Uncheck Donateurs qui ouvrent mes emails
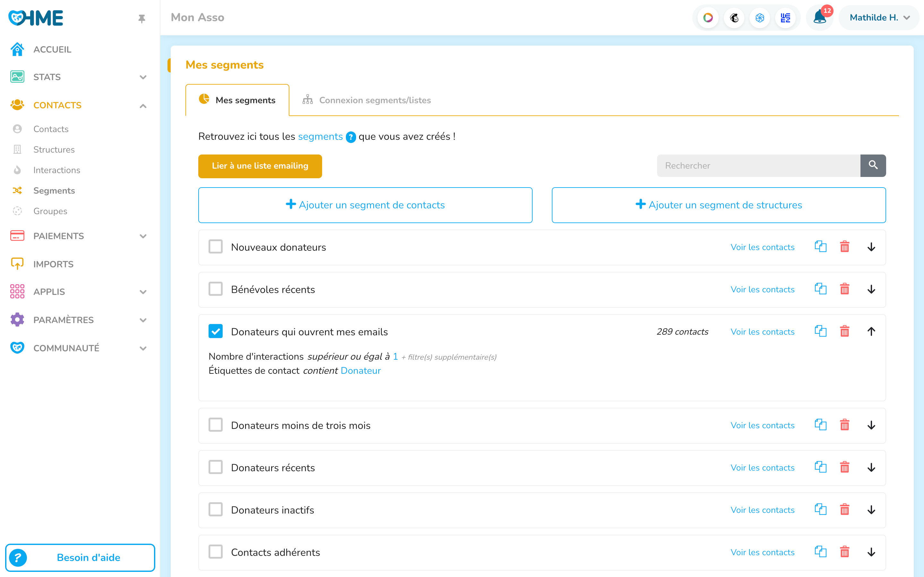924x577 pixels. [216, 332]
